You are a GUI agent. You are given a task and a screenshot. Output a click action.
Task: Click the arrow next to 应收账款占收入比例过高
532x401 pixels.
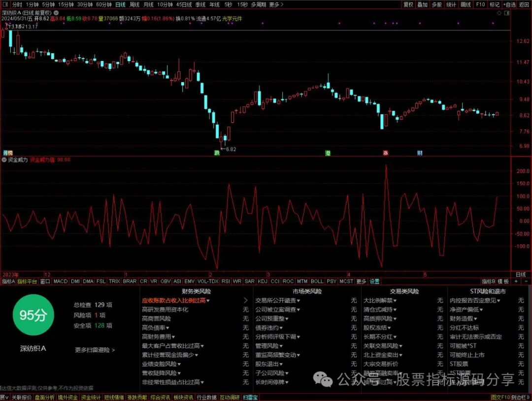click(246, 300)
